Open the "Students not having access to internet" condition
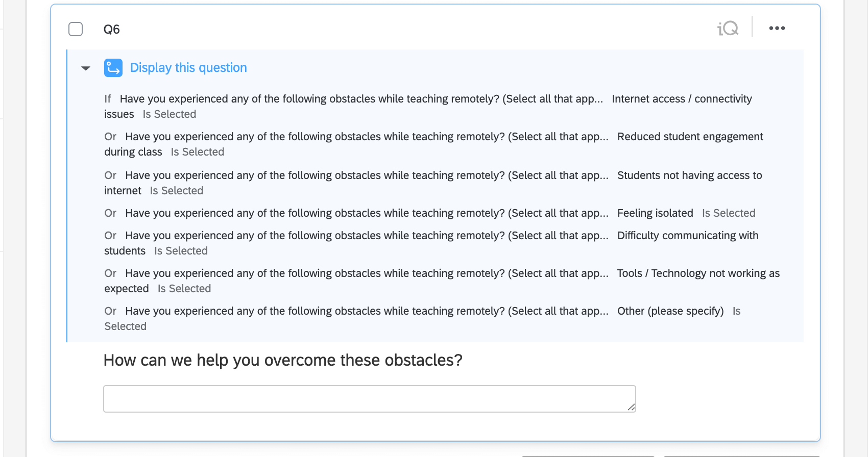Viewport: 868px width, 457px height. pyautogui.click(x=689, y=175)
